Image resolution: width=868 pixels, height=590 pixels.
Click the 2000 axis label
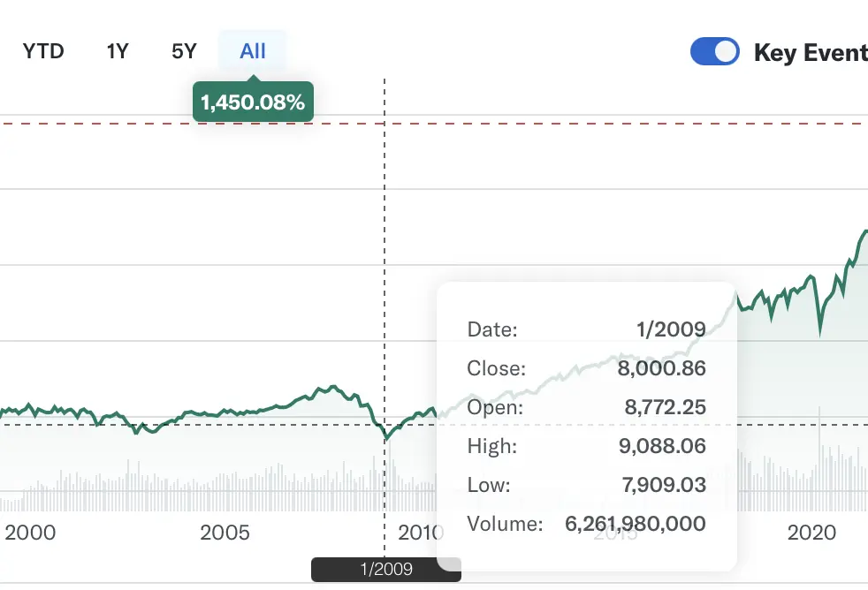[x=30, y=533]
